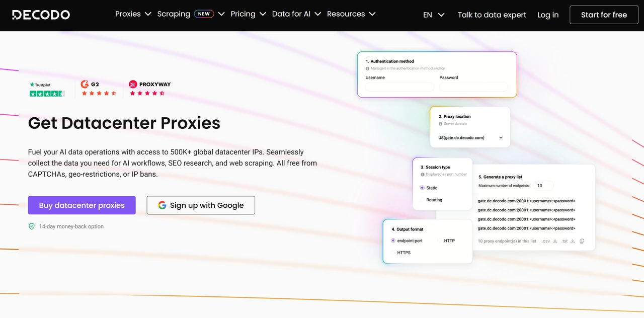Click Sign up with Google button
The width and height of the screenshot is (644, 318).
click(x=201, y=205)
